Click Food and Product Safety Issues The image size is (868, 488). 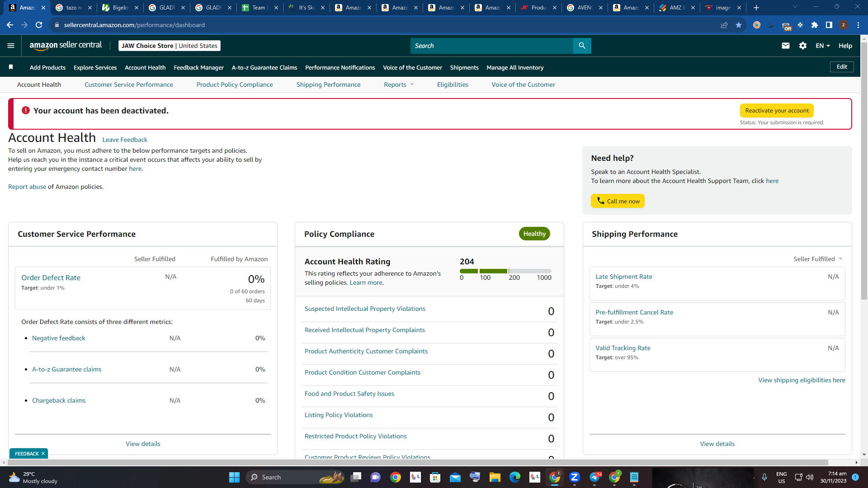(x=349, y=394)
